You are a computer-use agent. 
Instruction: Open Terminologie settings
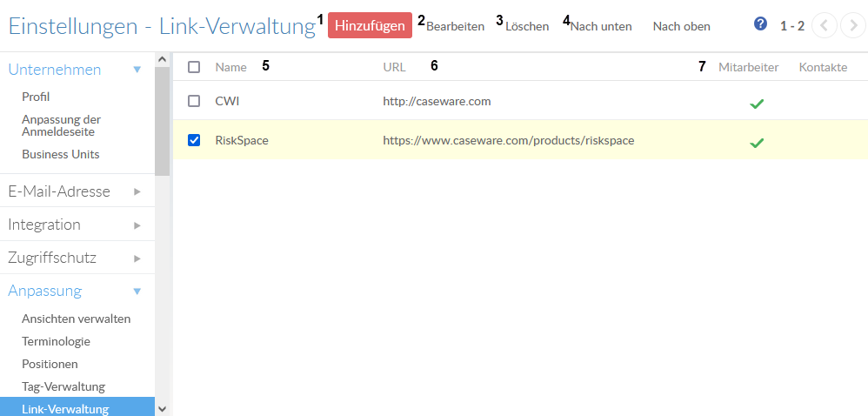[56, 341]
